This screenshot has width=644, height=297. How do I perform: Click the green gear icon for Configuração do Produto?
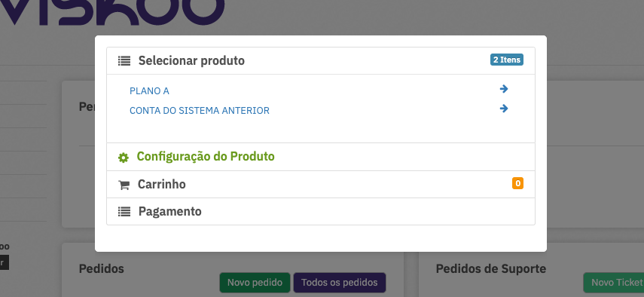point(124,158)
